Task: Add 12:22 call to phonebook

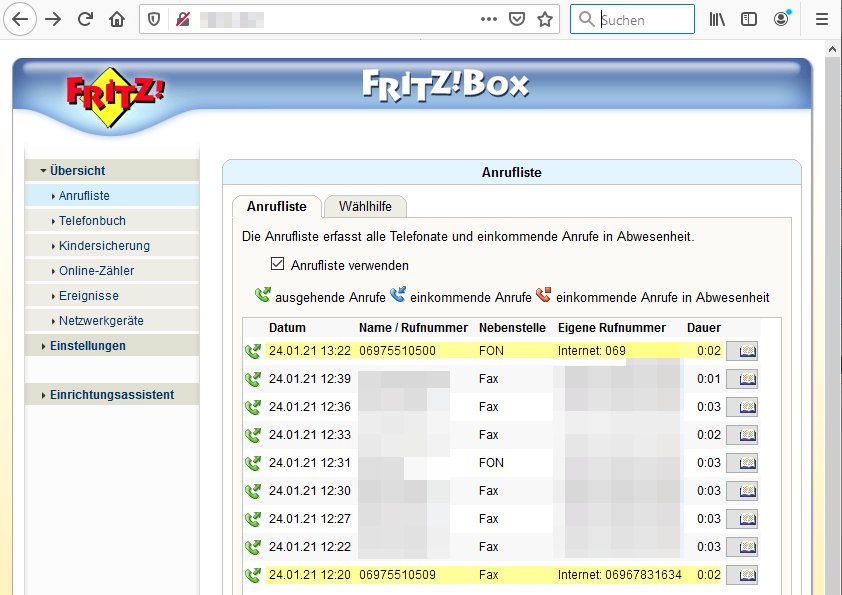Action: (x=742, y=547)
